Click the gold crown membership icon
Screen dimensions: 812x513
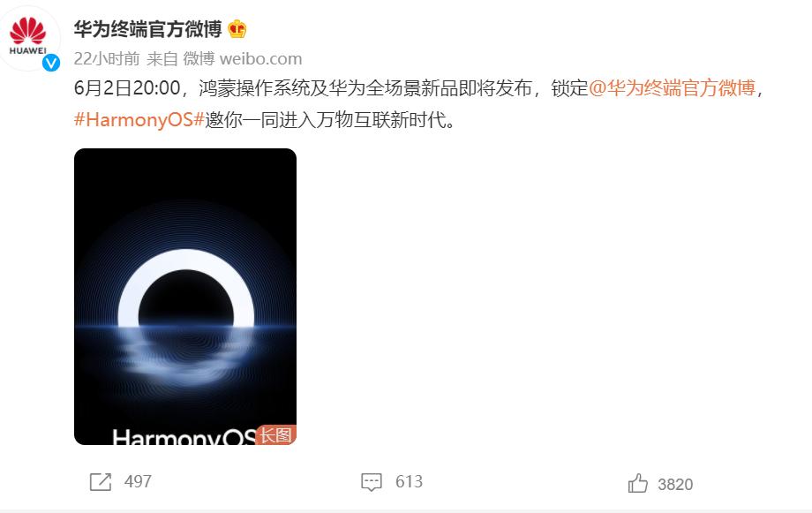click(x=237, y=28)
